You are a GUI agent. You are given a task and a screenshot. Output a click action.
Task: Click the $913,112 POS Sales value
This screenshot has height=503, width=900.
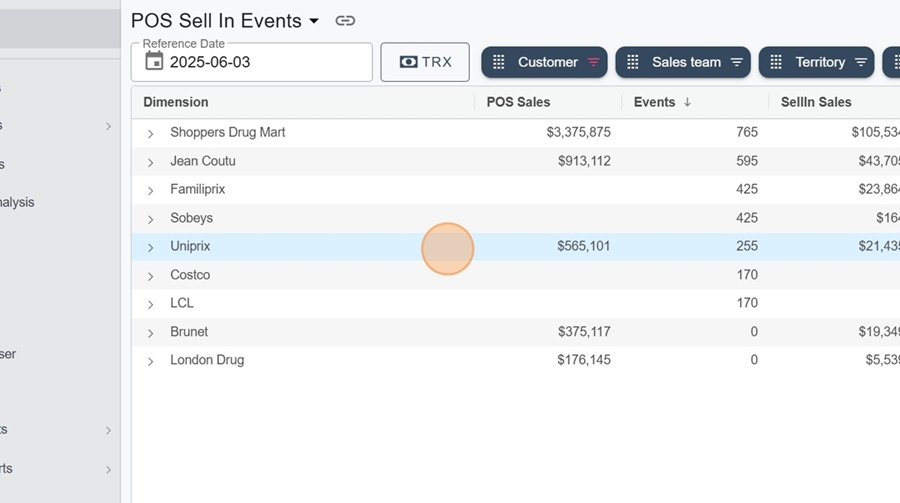coord(584,161)
